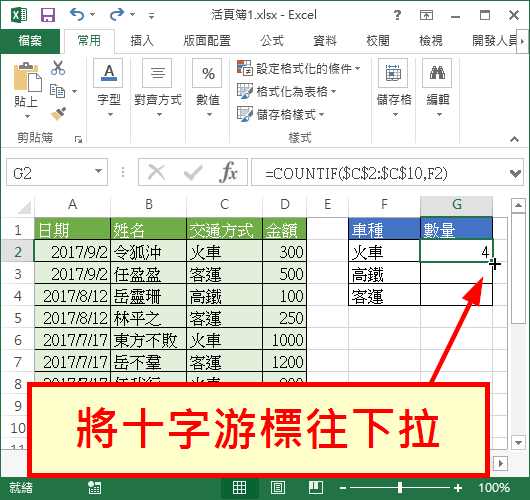Viewport: 530px width, 500px height.
Task: Switch to Page Layout view icon
Action: (x=278, y=487)
